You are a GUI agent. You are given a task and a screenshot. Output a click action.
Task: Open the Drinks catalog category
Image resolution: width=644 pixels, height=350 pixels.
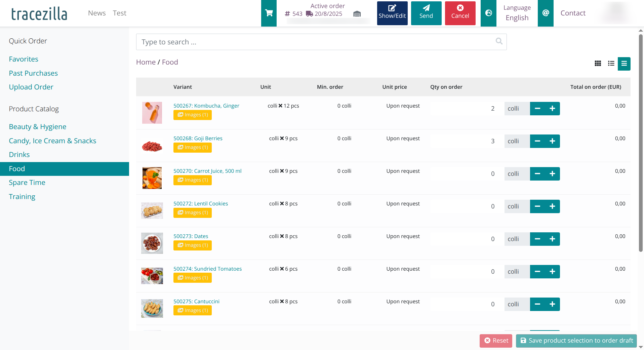19,155
